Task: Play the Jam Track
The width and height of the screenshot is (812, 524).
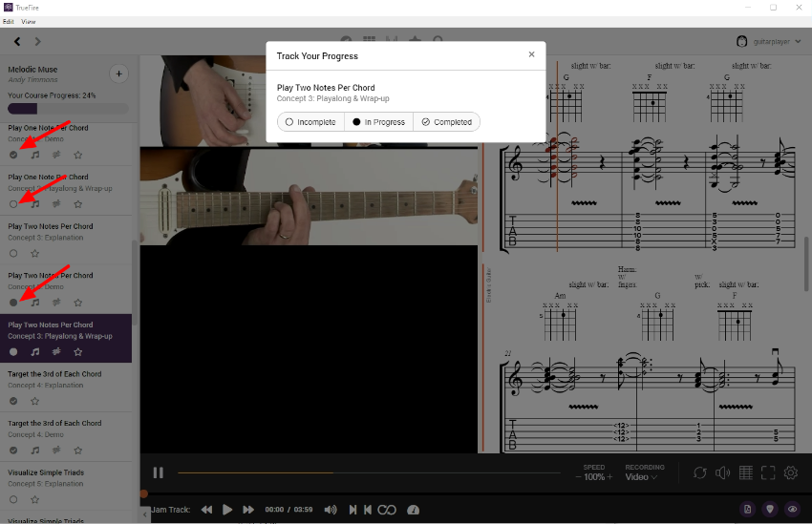Action: coord(226,510)
